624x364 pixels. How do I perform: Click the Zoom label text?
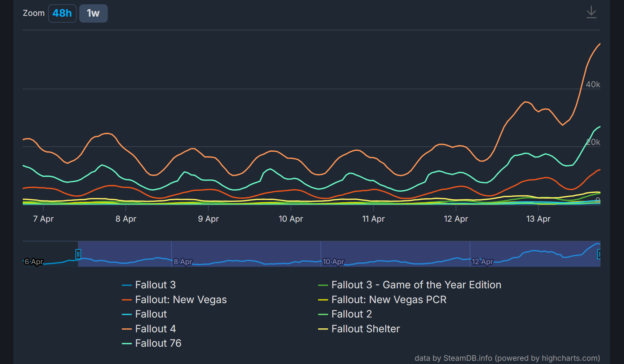[34, 13]
